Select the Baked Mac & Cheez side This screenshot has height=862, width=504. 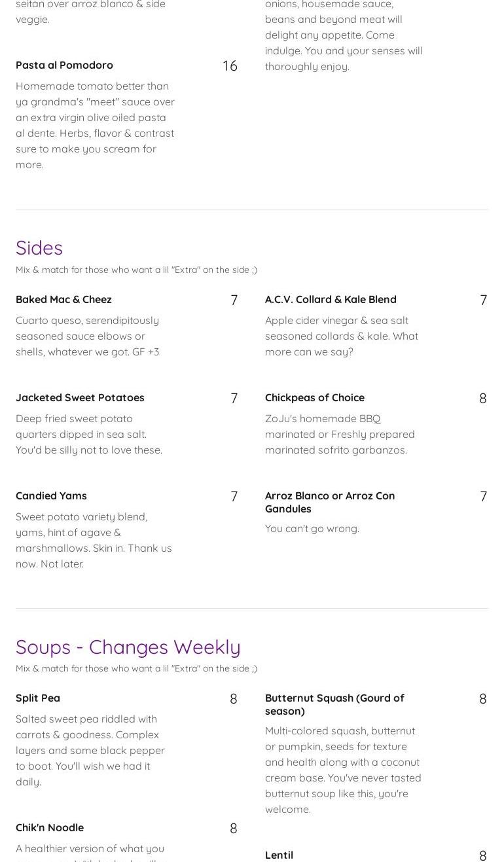[63, 299]
